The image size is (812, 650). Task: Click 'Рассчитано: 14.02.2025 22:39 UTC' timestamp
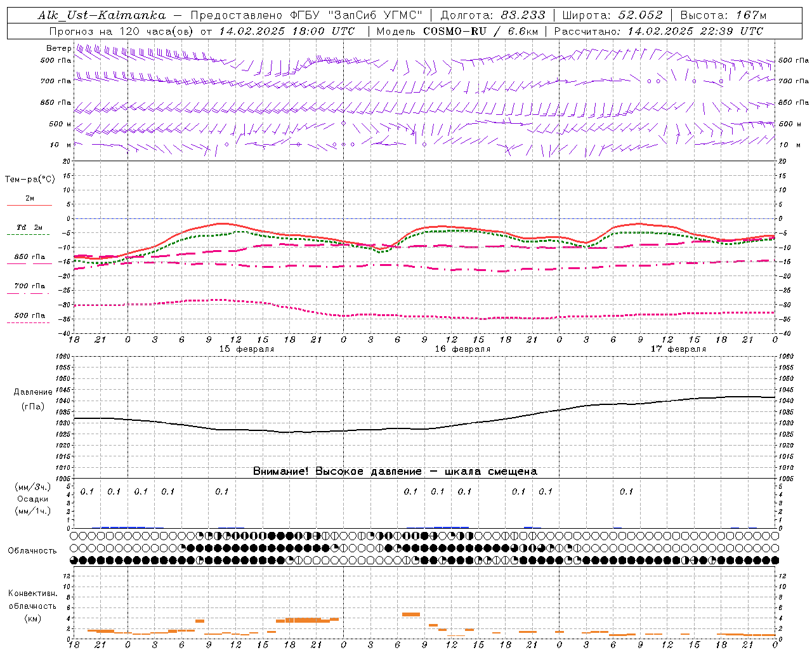tap(658, 31)
